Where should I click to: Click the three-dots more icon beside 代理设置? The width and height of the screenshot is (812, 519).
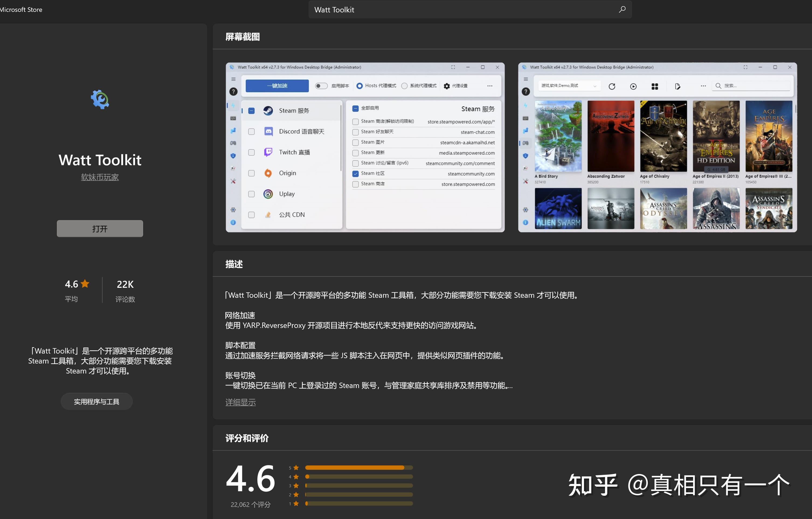click(x=490, y=86)
